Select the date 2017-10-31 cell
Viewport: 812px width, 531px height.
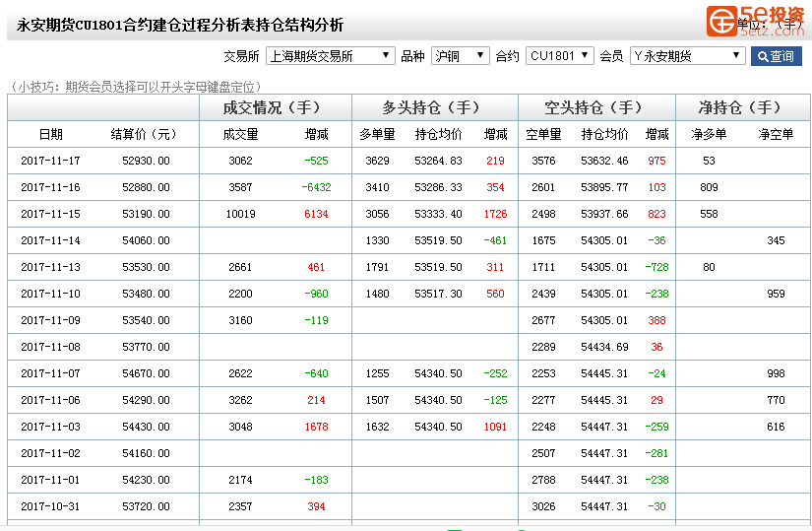[x=51, y=506]
